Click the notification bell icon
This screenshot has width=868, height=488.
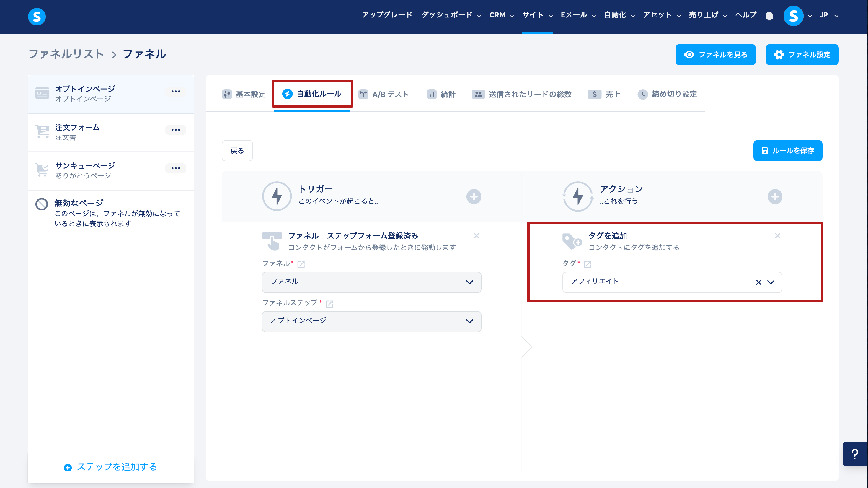point(769,16)
